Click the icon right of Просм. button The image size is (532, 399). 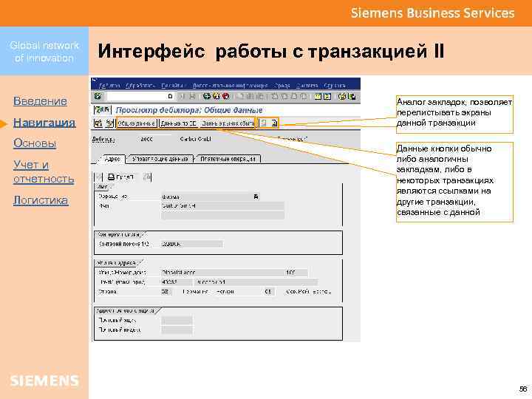coord(146,177)
